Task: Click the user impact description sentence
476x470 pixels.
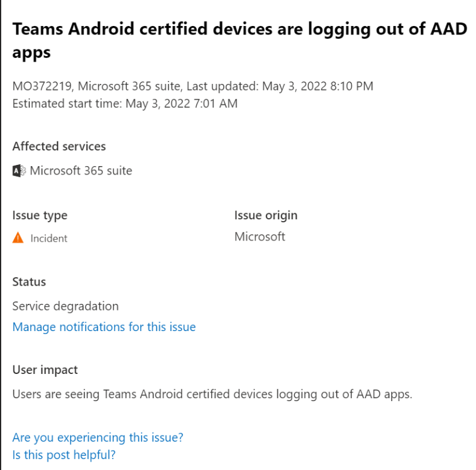Action: (213, 394)
